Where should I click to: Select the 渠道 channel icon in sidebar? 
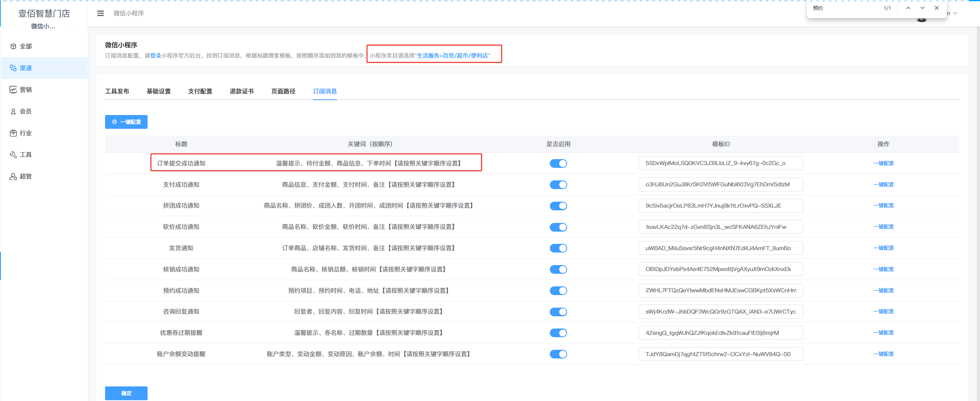(13, 68)
